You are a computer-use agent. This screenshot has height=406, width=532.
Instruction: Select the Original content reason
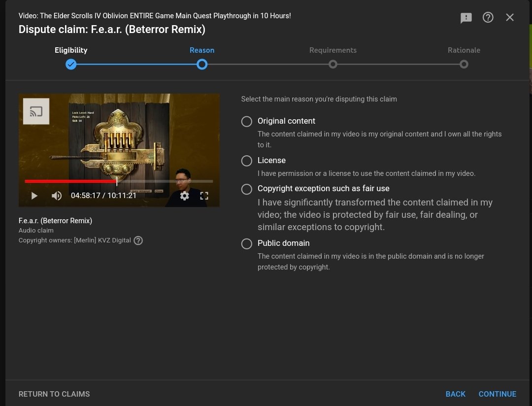tap(247, 121)
